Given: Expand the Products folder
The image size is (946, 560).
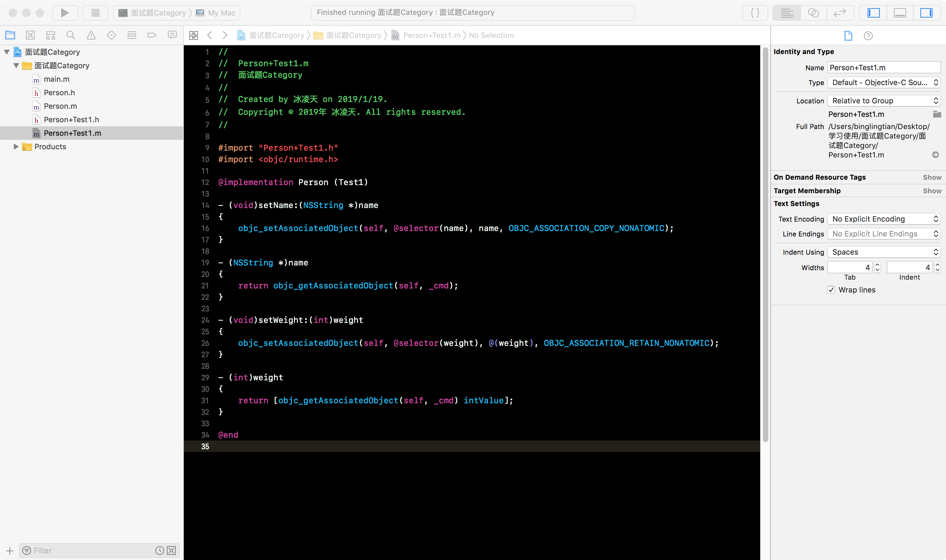Looking at the screenshot, I should click(x=16, y=146).
